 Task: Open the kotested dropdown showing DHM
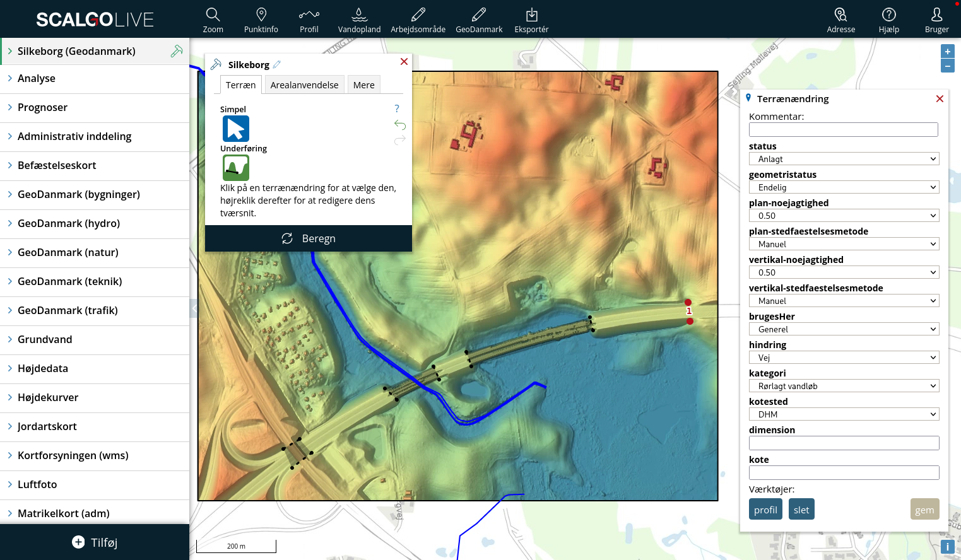pos(844,414)
